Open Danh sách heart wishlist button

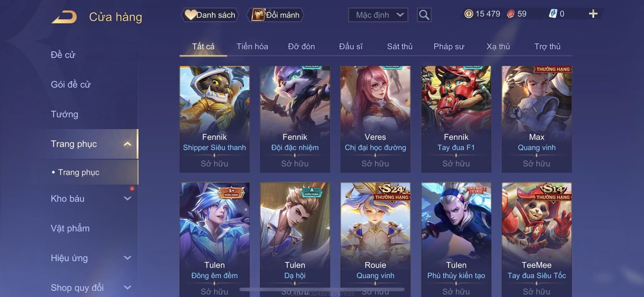click(210, 15)
